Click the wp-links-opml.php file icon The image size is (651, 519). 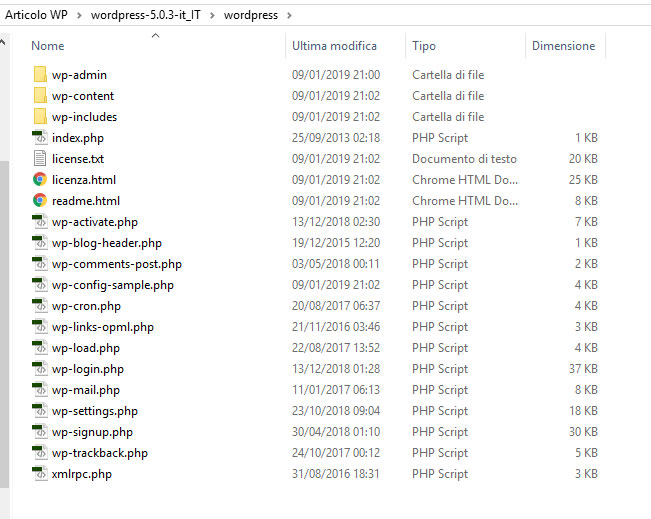click(x=40, y=327)
